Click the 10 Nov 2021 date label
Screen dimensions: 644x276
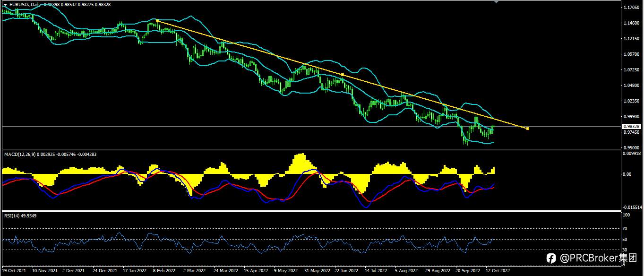[45, 271]
